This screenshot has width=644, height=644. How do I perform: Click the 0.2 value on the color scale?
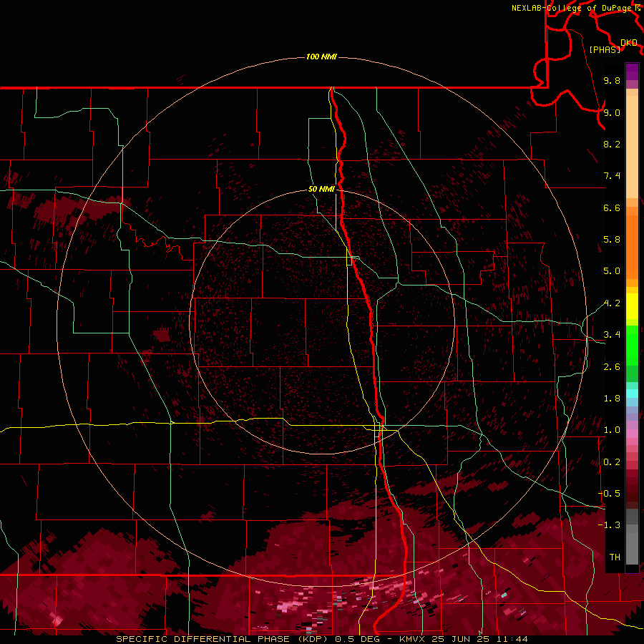[612, 462]
